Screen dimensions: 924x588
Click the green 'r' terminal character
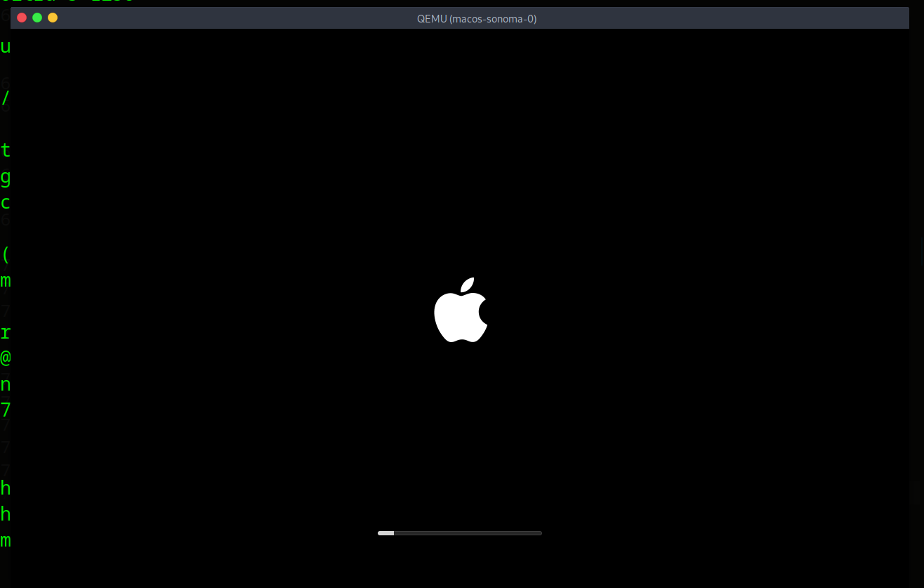pos(5,332)
